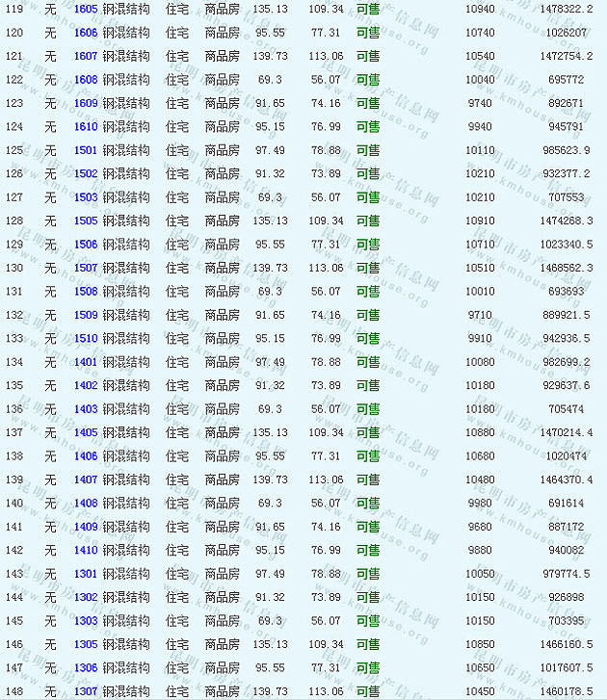Open room 1605 details link
Viewport: 607px width, 700px height.
tap(86, 9)
